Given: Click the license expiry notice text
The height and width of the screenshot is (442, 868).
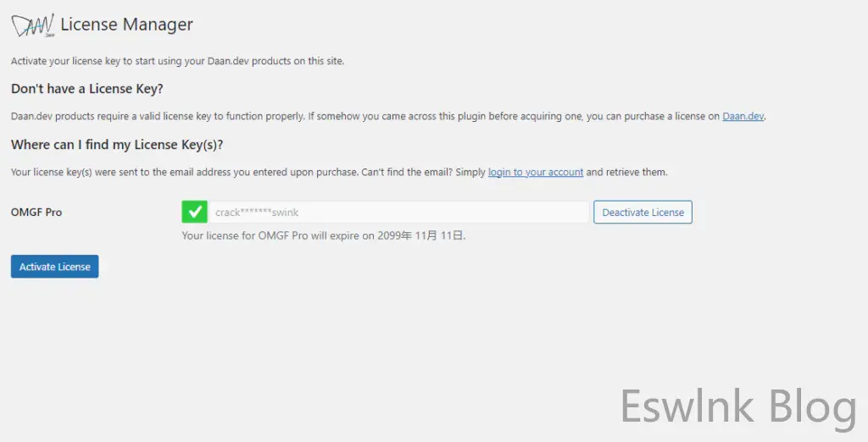Looking at the screenshot, I should (324, 236).
